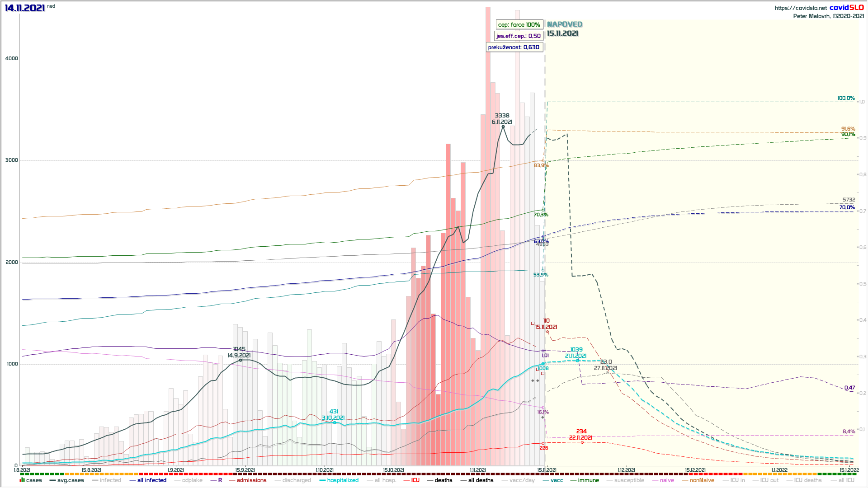
Task: Toggle hospitalized legend item
Action: [342, 480]
